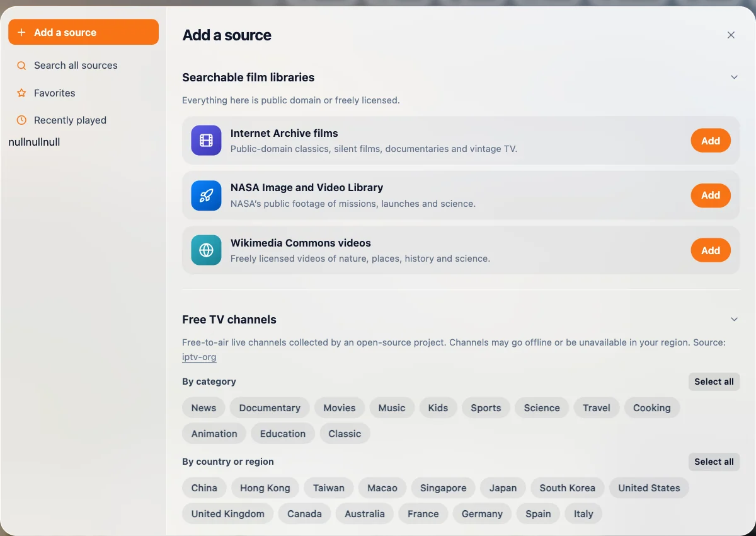
Task: Click the Wikimedia Commons globe icon
Action: click(x=206, y=250)
